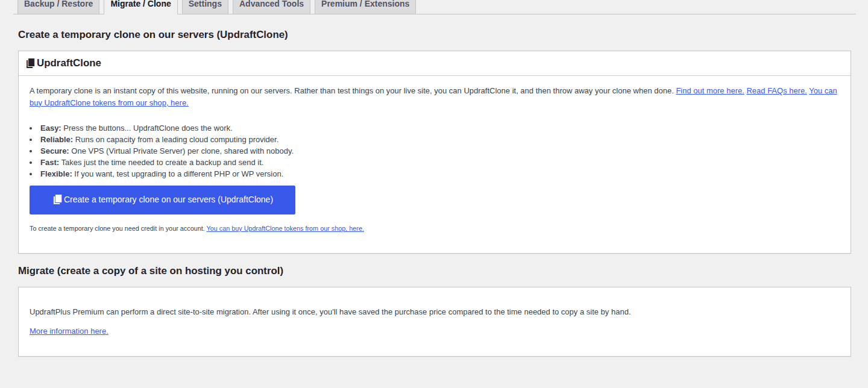Image resolution: width=868 pixels, height=388 pixels.
Task: Click the 'Easy:' bullet line
Action: [x=136, y=128]
